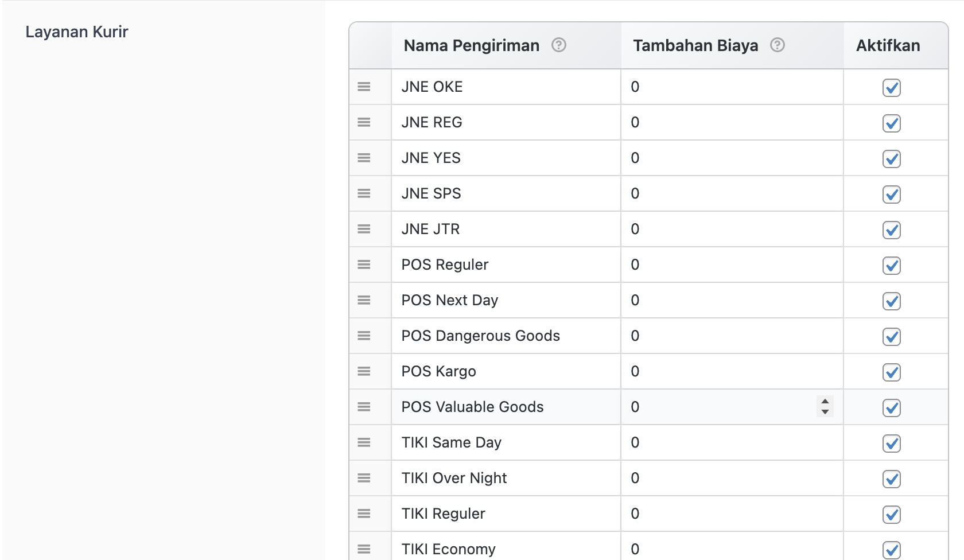Click drag handle for TIKI Same Day row
The height and width of the screenshot is (560, 964).
pyautogui.click(x=364, y=442)
